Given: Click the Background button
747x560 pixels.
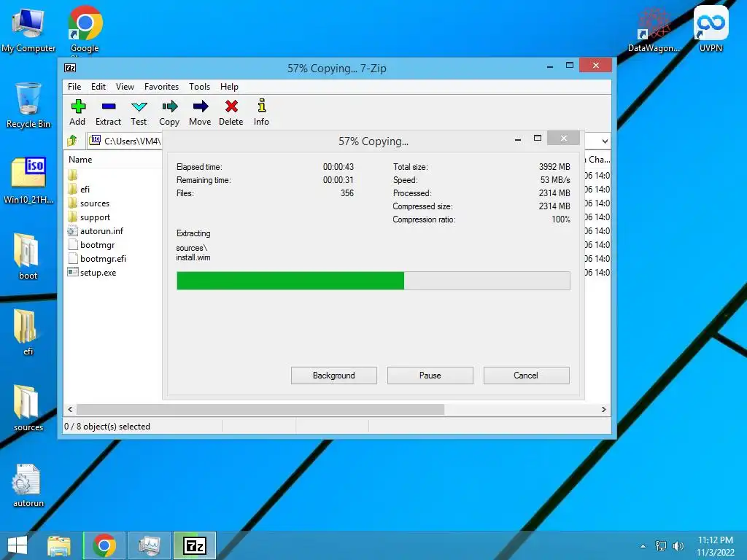Looking at the screenshot, I should pos(334,376).
